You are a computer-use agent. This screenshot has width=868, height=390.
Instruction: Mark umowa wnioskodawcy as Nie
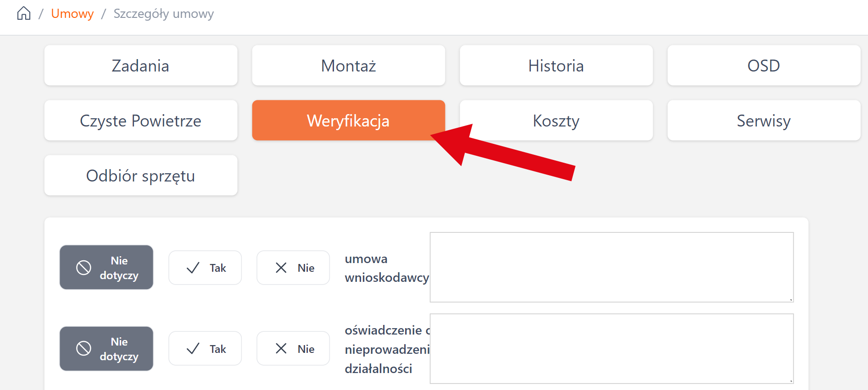tap(293, 268)
